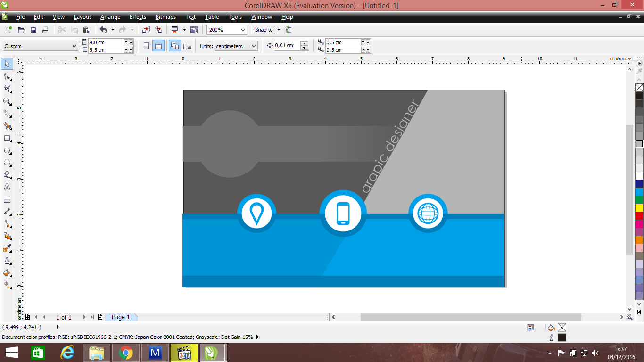The height and width of the screenshot is (362, 644).
Task: Click the page width field showing 9,0 cm
Action: point(106,42)
